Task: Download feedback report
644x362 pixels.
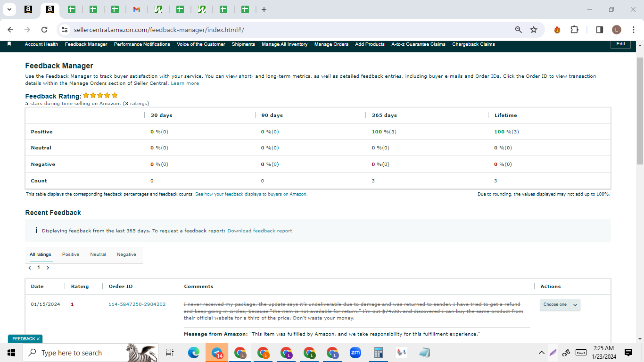Action: pos(260,231)
